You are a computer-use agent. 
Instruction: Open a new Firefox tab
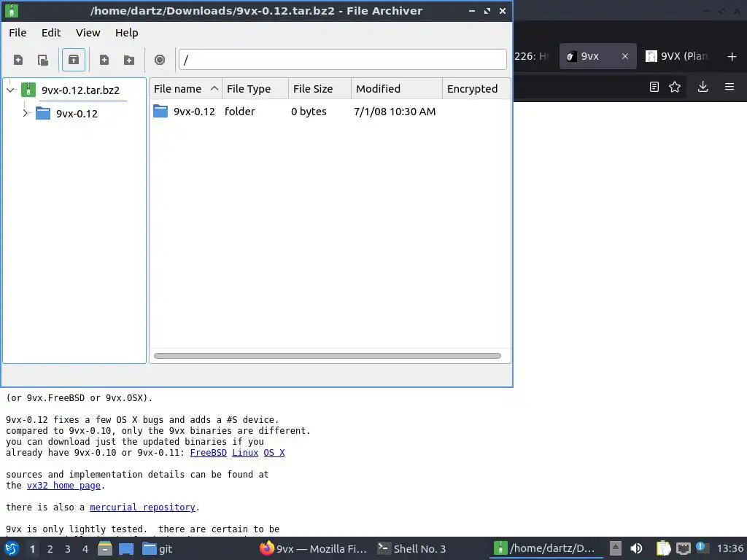[732, 57]
